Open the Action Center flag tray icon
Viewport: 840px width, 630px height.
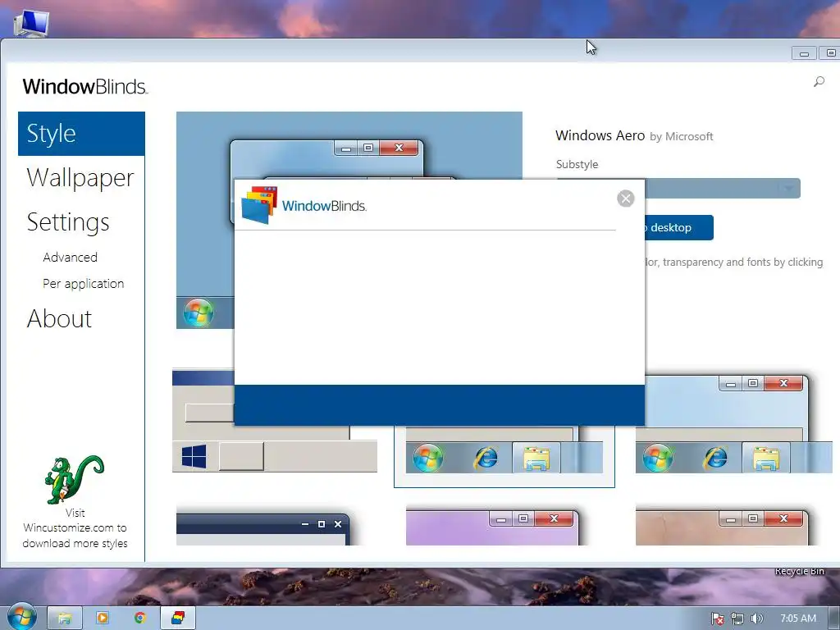click(717, 619)
